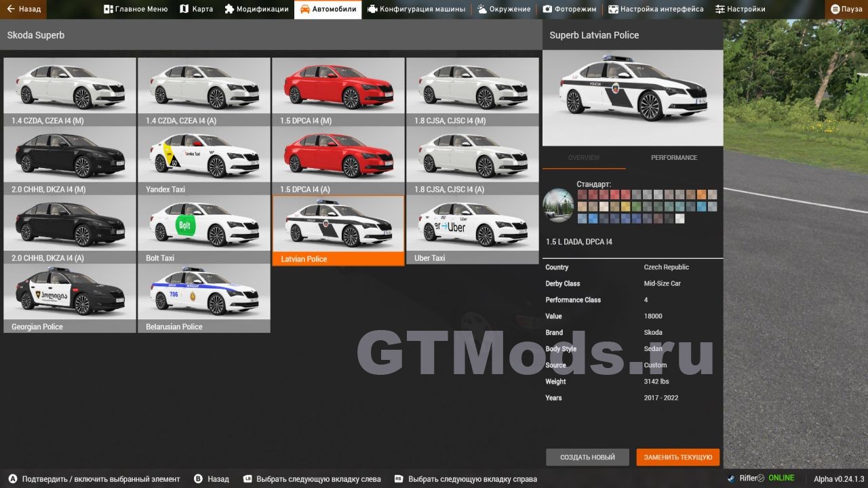Click the LB previous-tab hint icon
This screenshot has width=868, height=488.
pyautogui.click(x=248, y=479)
